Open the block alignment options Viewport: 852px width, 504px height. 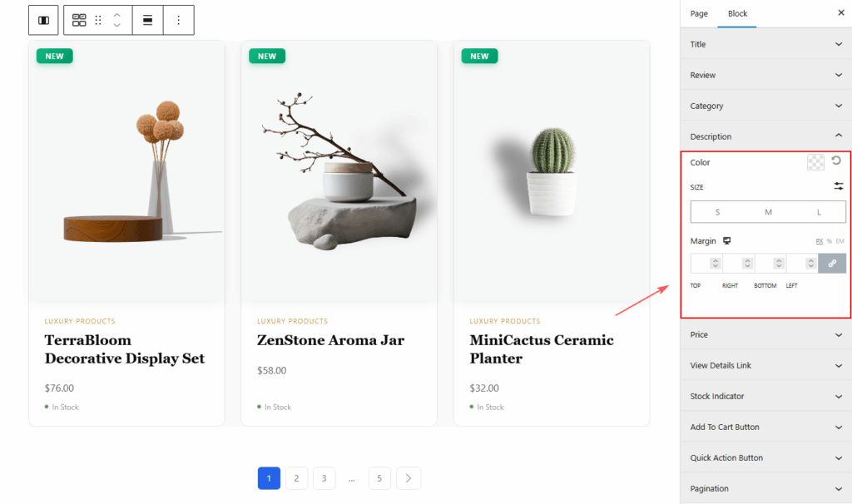[147, 20]
